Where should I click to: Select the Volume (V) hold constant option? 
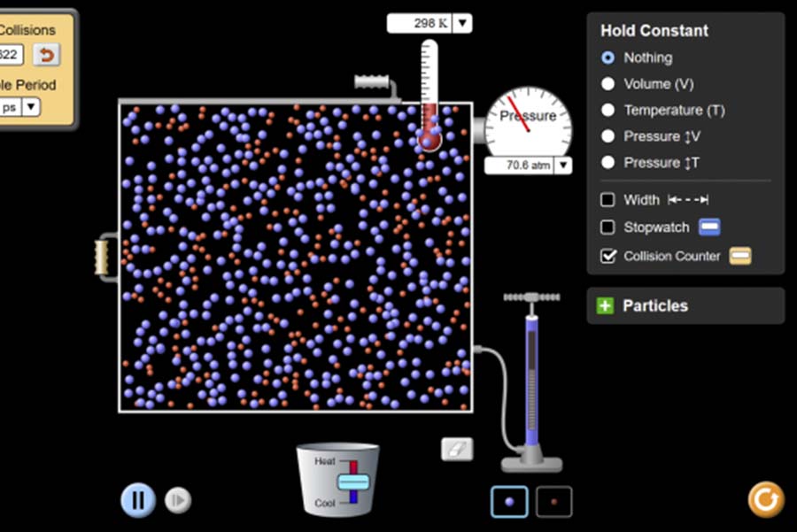(607, 84)
